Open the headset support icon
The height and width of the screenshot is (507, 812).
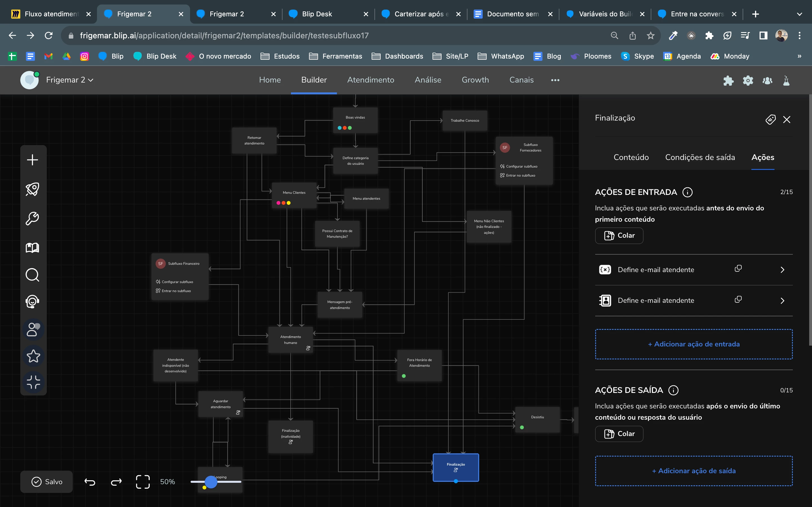point(32,301)
